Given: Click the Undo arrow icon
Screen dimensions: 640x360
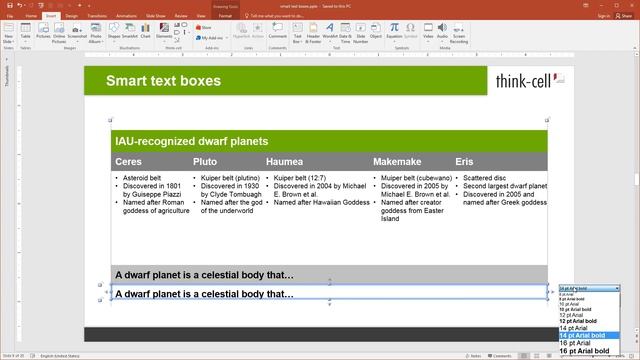Looking at the screenshot, I should click(19, 5).
